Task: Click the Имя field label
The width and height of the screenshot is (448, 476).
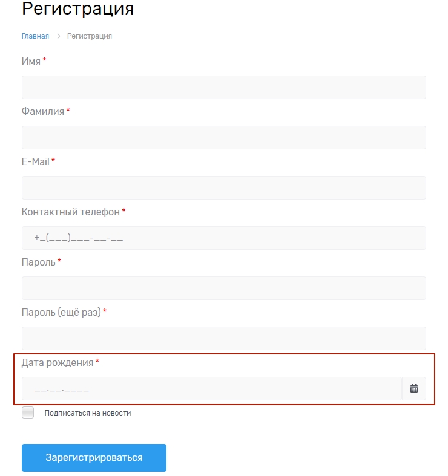Action: pos(31,61)
